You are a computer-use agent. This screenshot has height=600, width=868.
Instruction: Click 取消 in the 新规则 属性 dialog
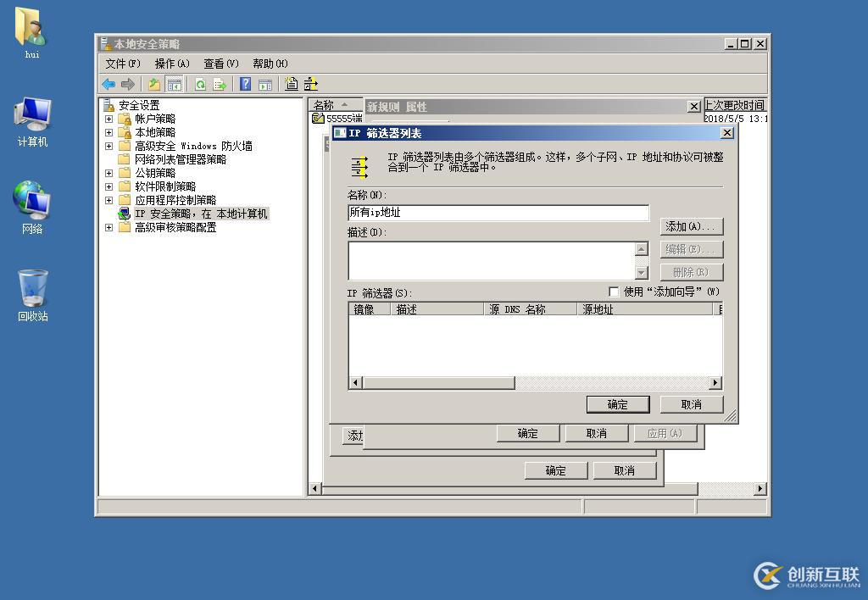pyautogui.click(x=596, y=433)
